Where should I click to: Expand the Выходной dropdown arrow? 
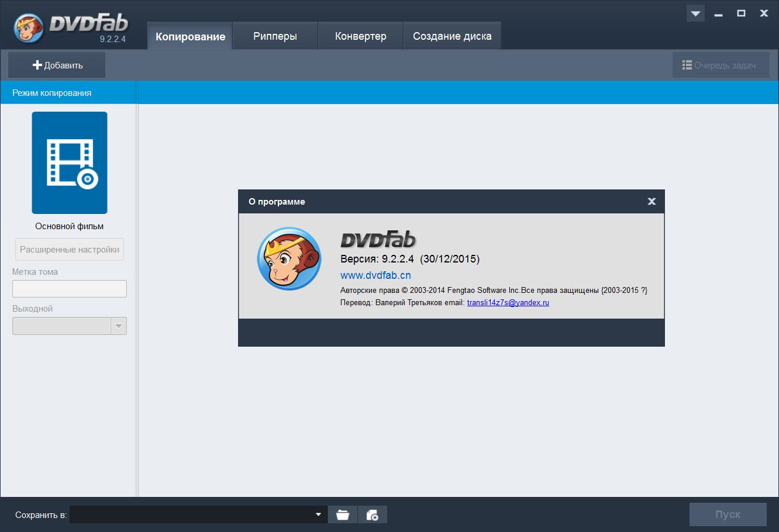coord(119,326)
